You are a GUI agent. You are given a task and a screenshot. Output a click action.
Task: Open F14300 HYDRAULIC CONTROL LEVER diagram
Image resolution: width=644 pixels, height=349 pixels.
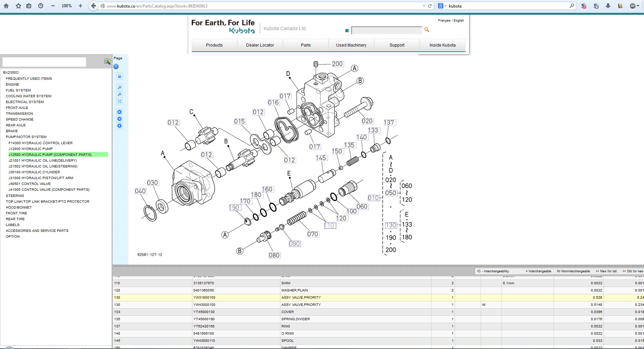(x=40, y=143)
